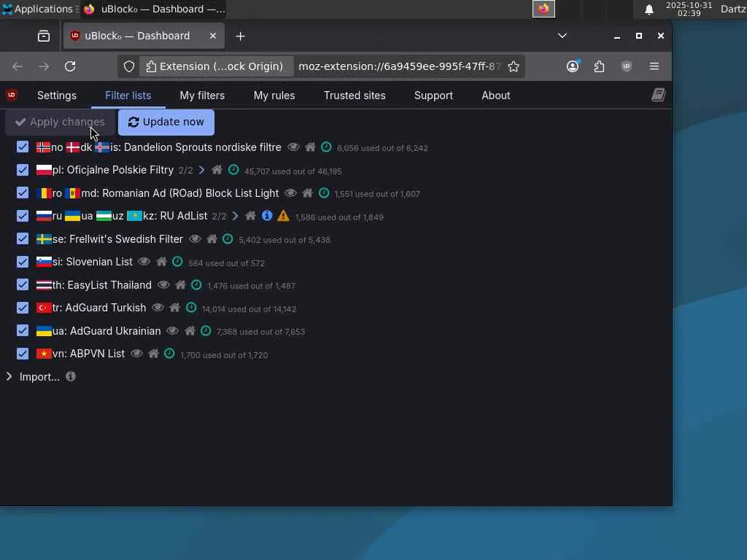Click the address bar URL field
The height and width of the screenshot is (560, 747).
pos(399,66)
